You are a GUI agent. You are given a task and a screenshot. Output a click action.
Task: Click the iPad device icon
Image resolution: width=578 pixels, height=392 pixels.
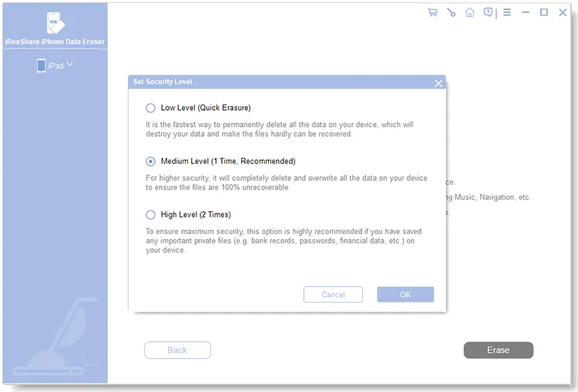[x=42, y=65]
